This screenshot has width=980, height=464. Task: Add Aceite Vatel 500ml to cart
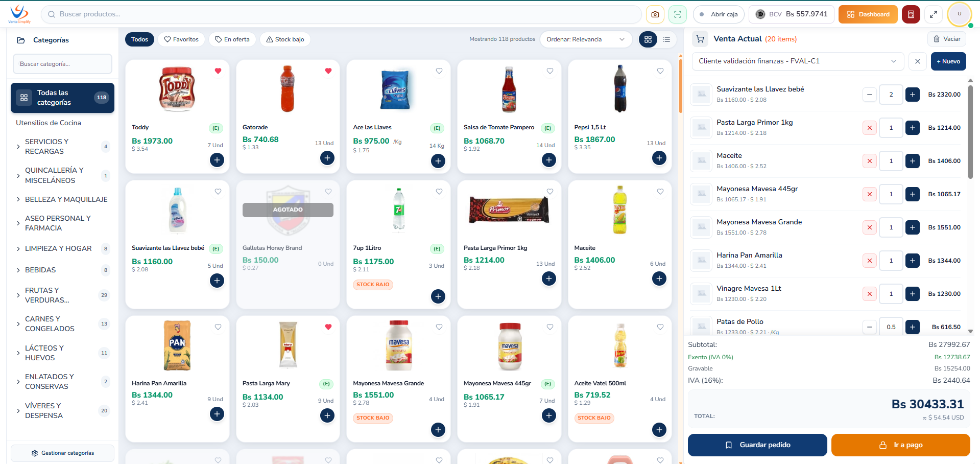click(x=659, y=430)
